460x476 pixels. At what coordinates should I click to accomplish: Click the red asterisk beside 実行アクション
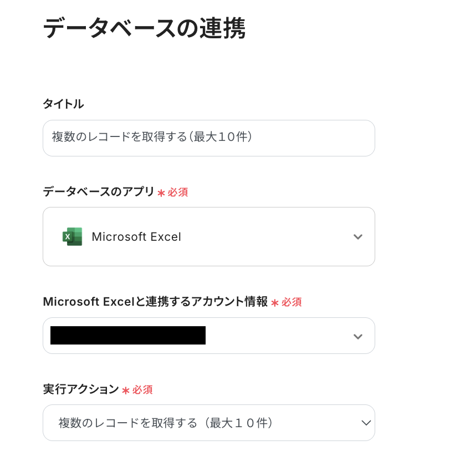(x=126, y=391)
